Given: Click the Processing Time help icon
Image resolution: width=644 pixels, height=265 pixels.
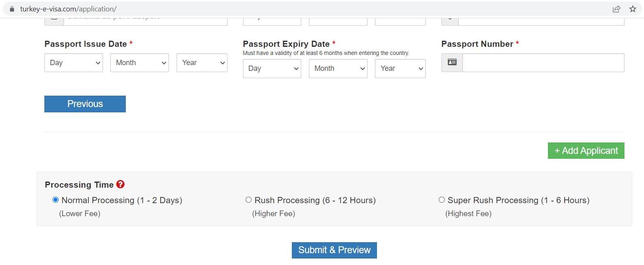Looking at the screenshot, I should coord(120,184).
